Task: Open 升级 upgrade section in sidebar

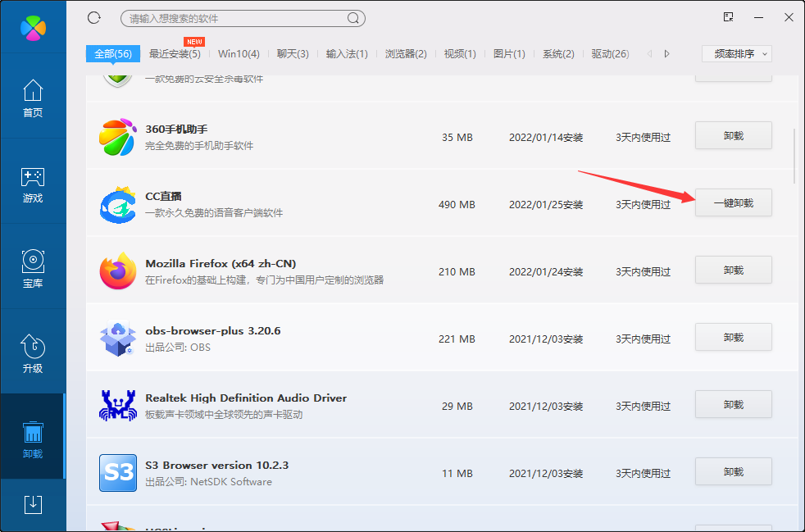Action: click(33, 354)
